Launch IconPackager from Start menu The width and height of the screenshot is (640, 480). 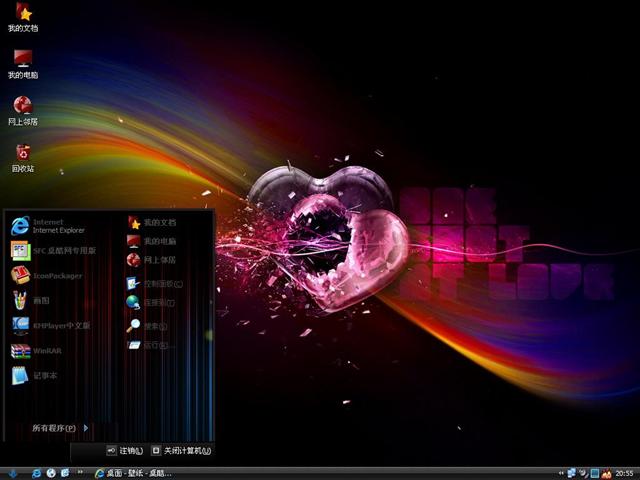tap(47, 276)
